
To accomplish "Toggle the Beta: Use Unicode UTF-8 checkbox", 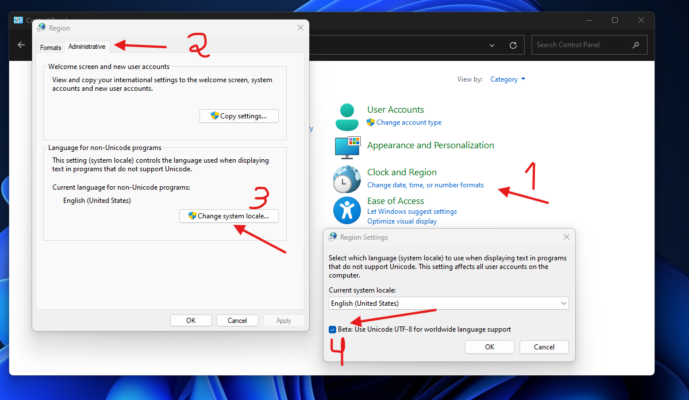I will 332,329.
